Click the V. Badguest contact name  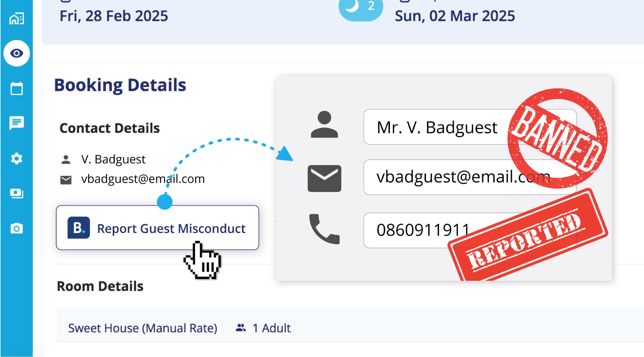(113, 159)
